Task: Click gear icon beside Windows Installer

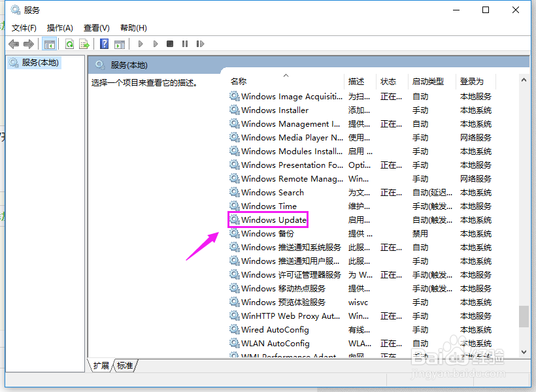Action: coord(234,110)
